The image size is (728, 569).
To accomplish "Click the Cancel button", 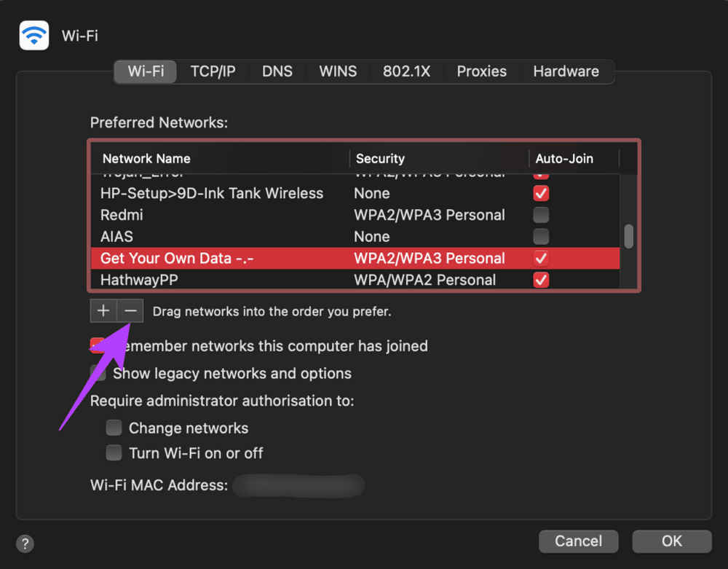I will coord(578,541).
